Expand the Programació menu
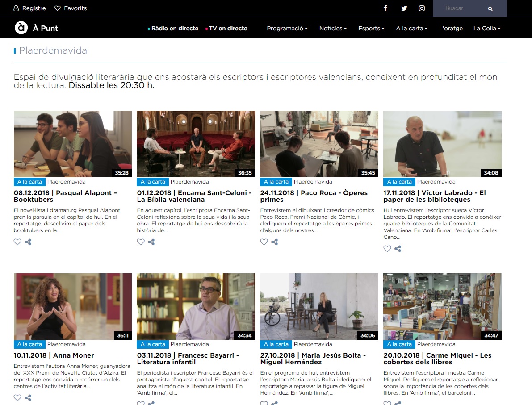This screenshot has height=405, width=532. pos(287,28)
